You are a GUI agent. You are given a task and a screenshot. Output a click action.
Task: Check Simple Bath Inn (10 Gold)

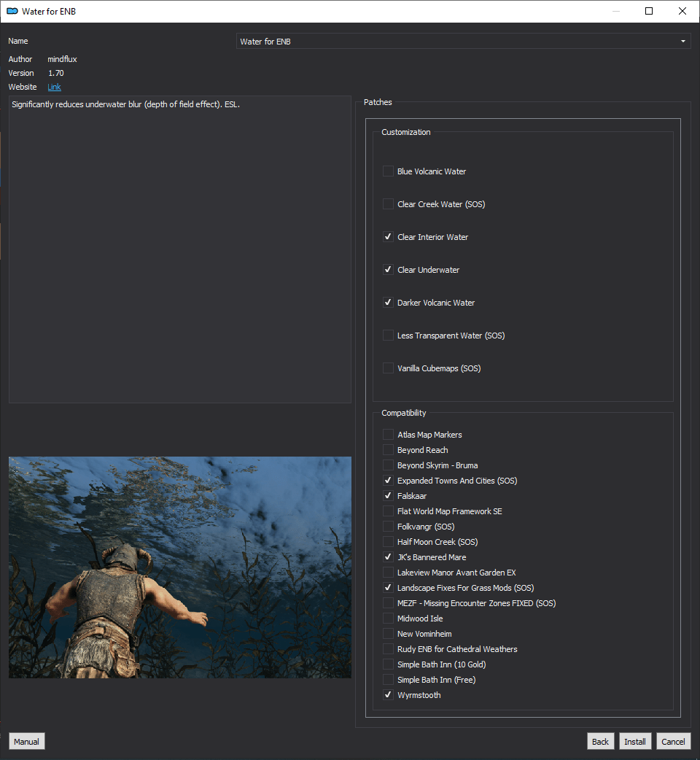[x=388, y=664]
